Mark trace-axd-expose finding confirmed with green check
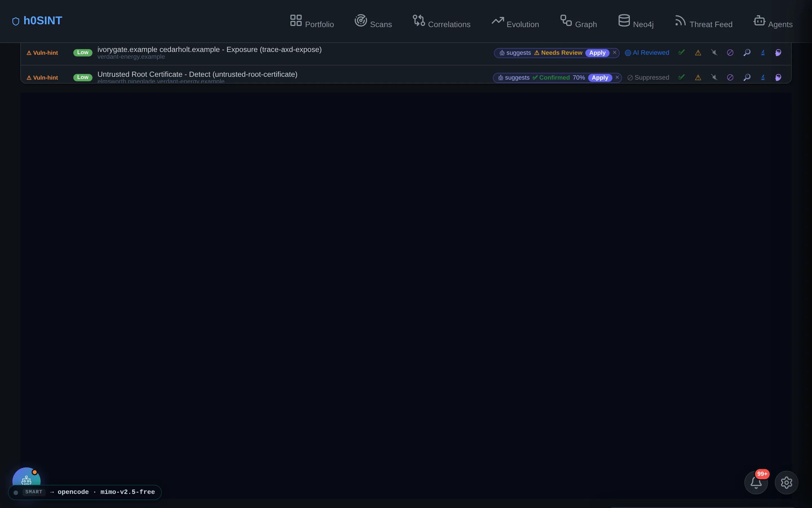812x508 pixels. (x=681, y=52)
